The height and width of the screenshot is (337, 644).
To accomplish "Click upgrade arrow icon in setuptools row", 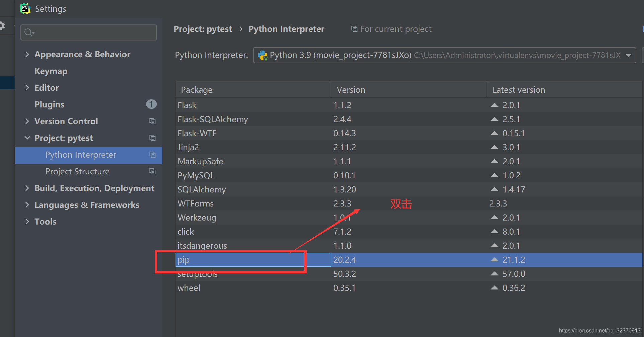I will coord(494,274).
